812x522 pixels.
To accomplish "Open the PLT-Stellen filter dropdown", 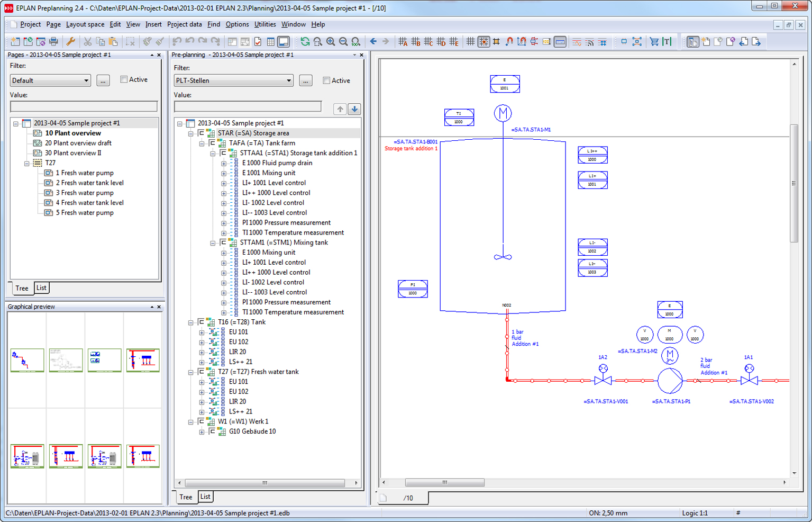I will 289,80.
